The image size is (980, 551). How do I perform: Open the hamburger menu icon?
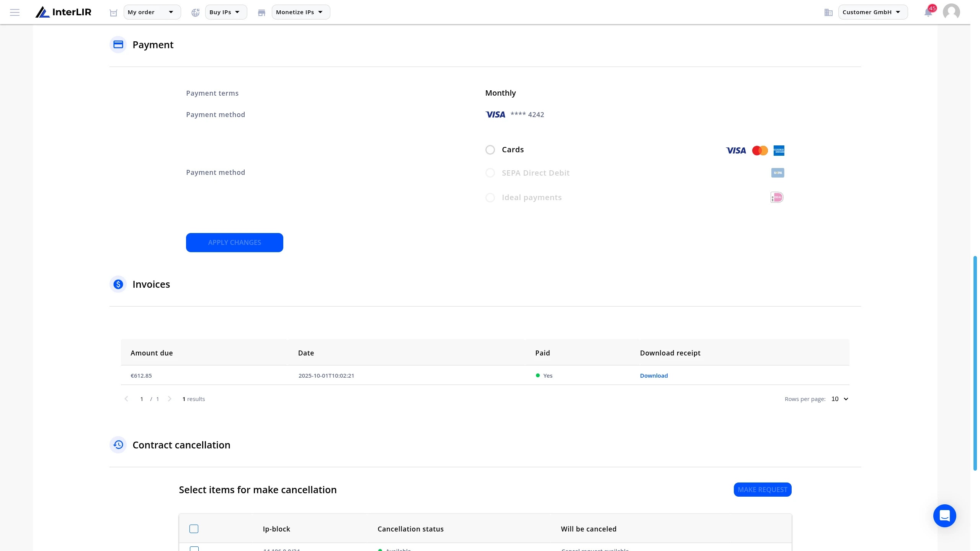pos(15,12)
